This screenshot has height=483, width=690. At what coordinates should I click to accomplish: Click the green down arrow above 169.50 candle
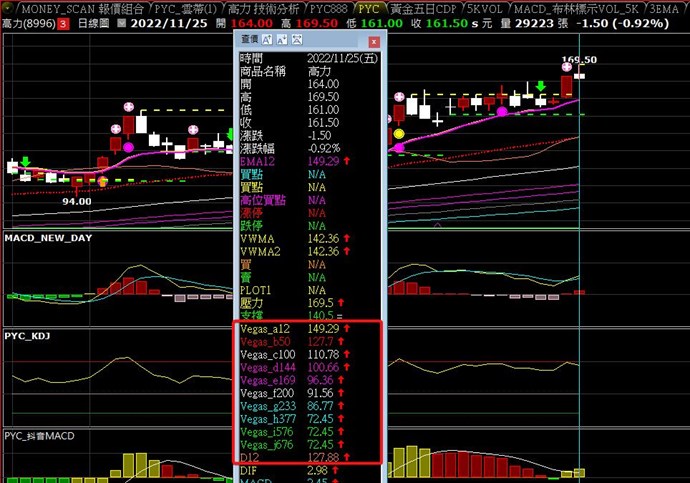click(x=541, y=87)
